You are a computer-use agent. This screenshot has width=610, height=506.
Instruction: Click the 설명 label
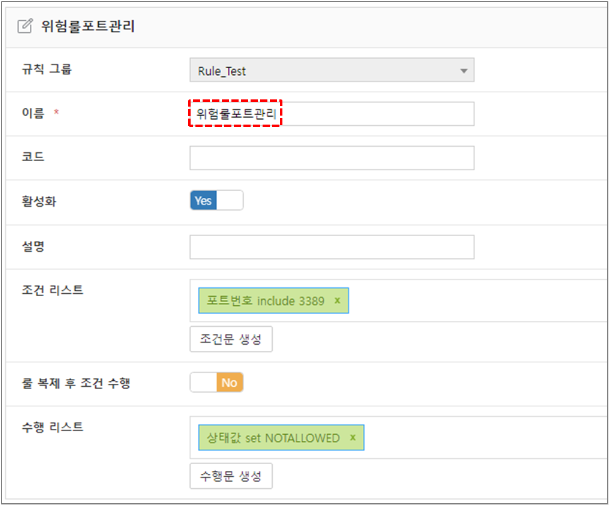[x=33, y=246]
